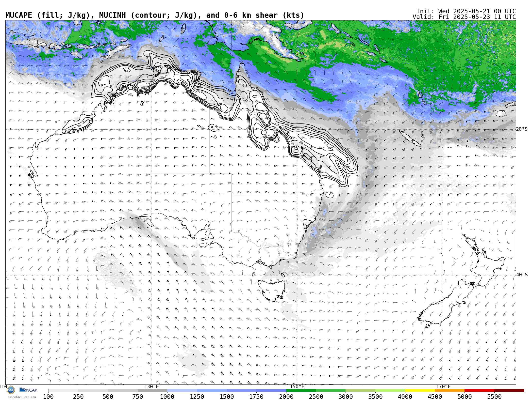Click the 4000 colorbar label
532x400 pixels.
pos(405,397)
